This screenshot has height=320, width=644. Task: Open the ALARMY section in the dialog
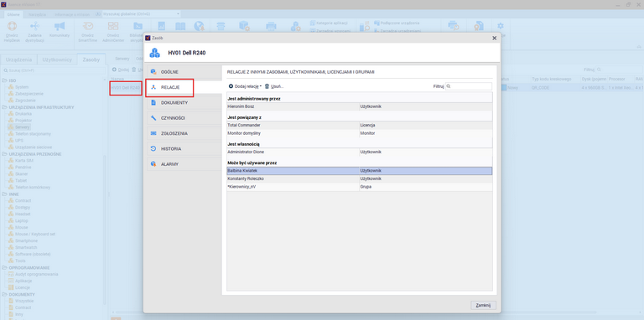click(184, 164)
